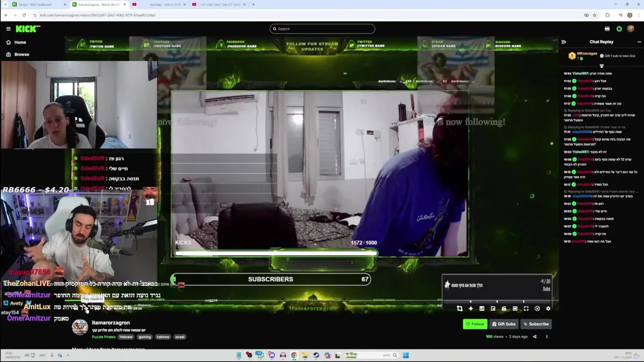The width and height of the screenshot is (644, 362).
Task: Go back in browser
Action: 6,15
